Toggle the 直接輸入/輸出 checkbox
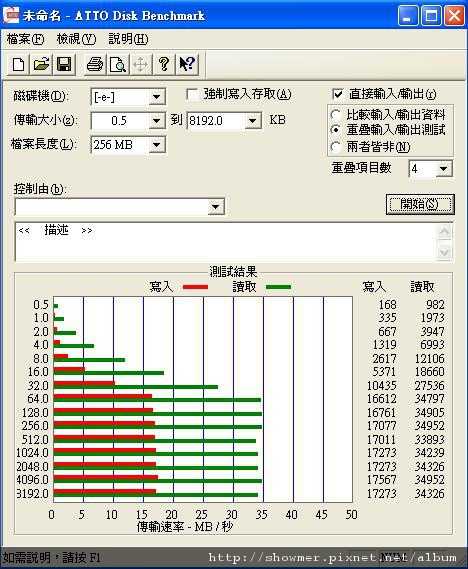468x569 pixels. [337, 94]
